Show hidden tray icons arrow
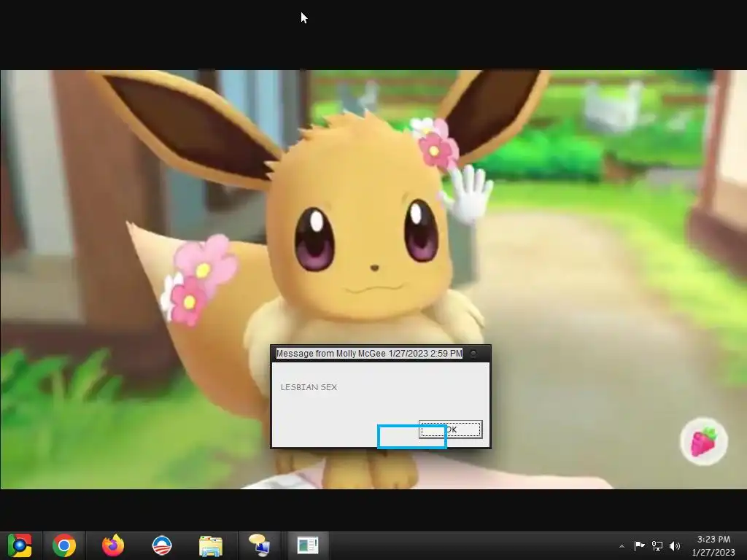This screenshot has width=747, height=560. [x=622, y=546]
